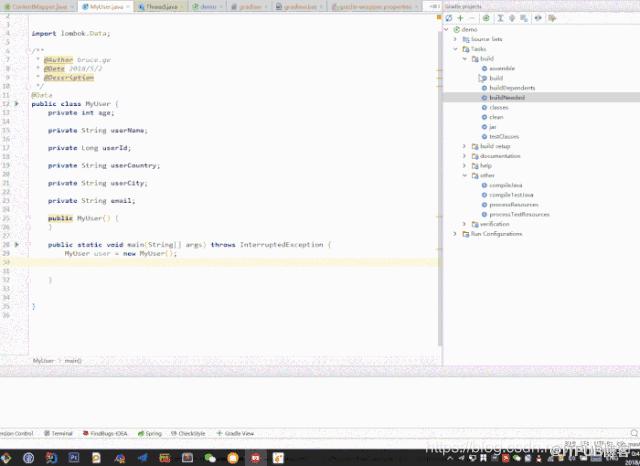The width and height of the screenshot is (640, 466).
Task: Expand the help folder
Action: (x=464, y=166)
